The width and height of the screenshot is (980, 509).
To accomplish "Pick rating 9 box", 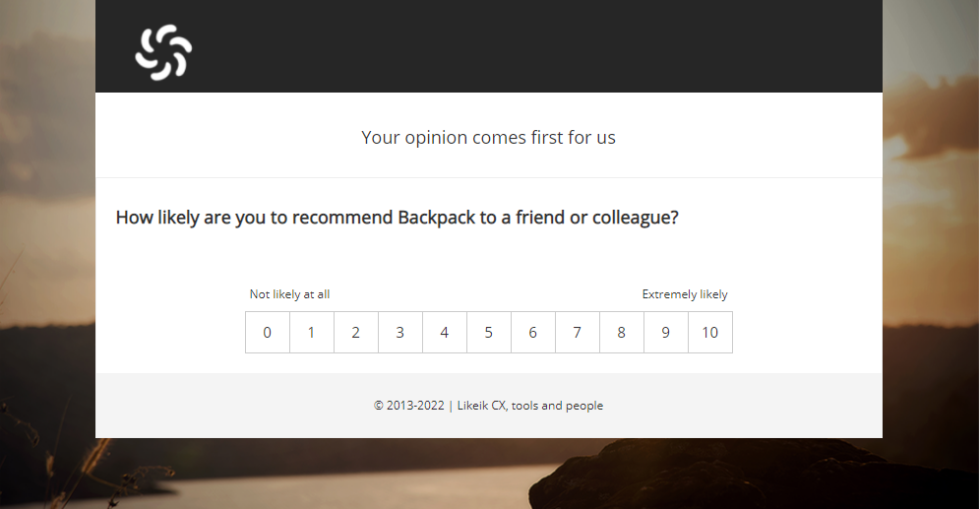I will 666,333.
